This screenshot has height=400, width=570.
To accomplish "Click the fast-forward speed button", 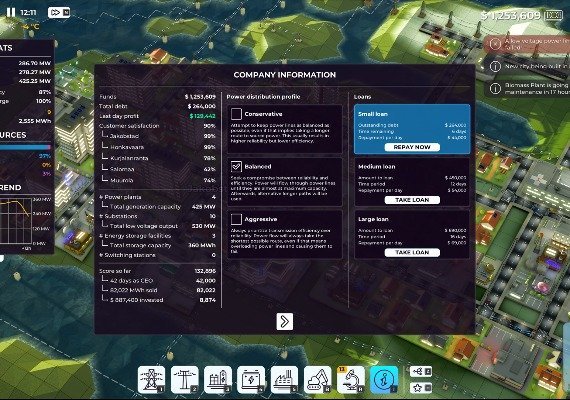I will (x=59, y=13).
